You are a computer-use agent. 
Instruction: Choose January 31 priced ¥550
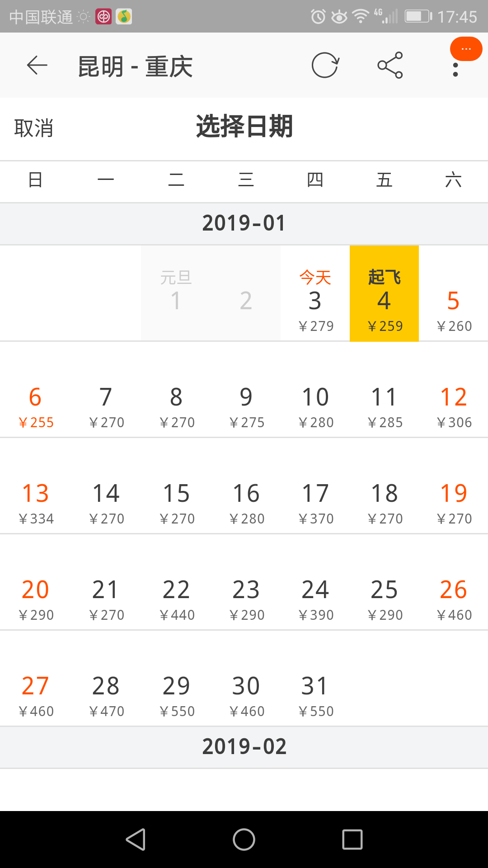[x=315, y=679]
